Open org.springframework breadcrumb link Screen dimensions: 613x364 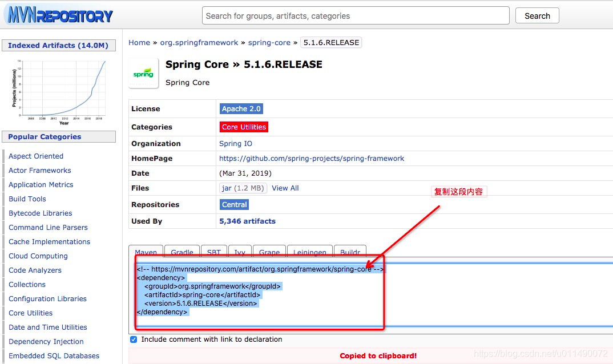click(199, 43)
